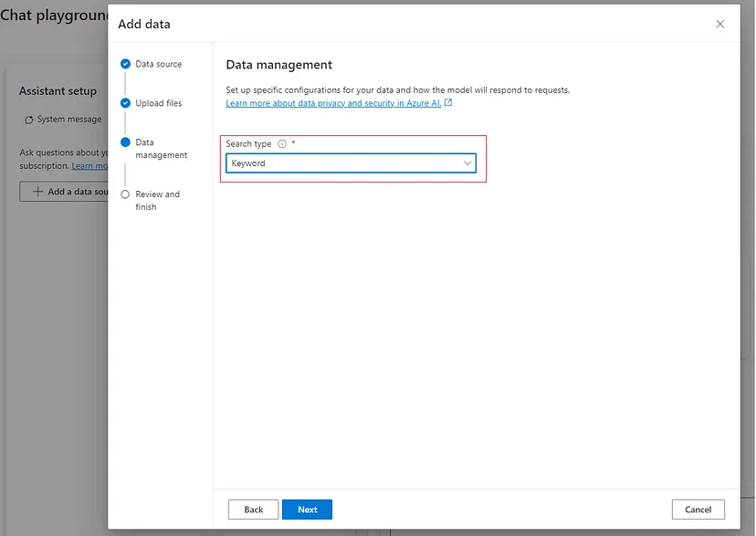
Task: Open the Search type dropdown
Action: coord(351,163)
